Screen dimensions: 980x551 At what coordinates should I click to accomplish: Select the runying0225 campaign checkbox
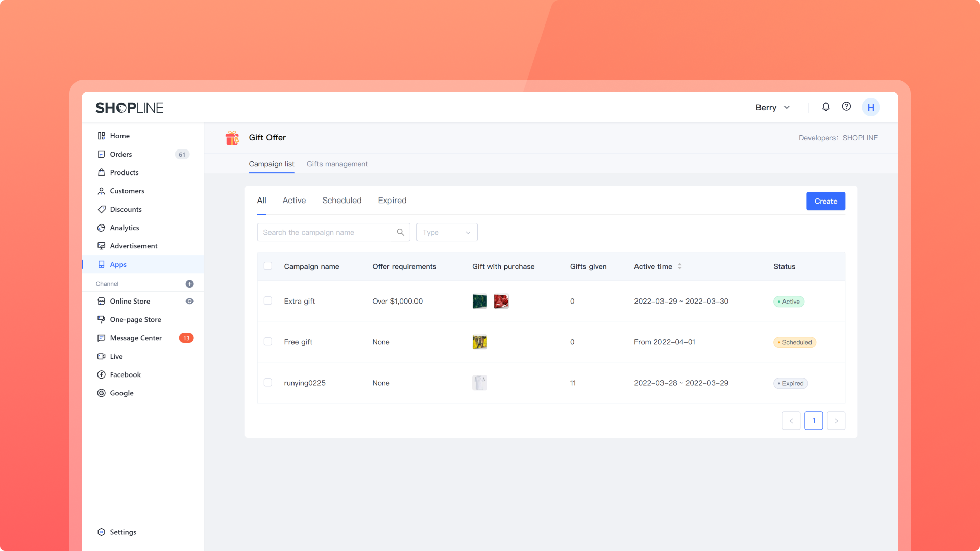(x=268, y=383)
